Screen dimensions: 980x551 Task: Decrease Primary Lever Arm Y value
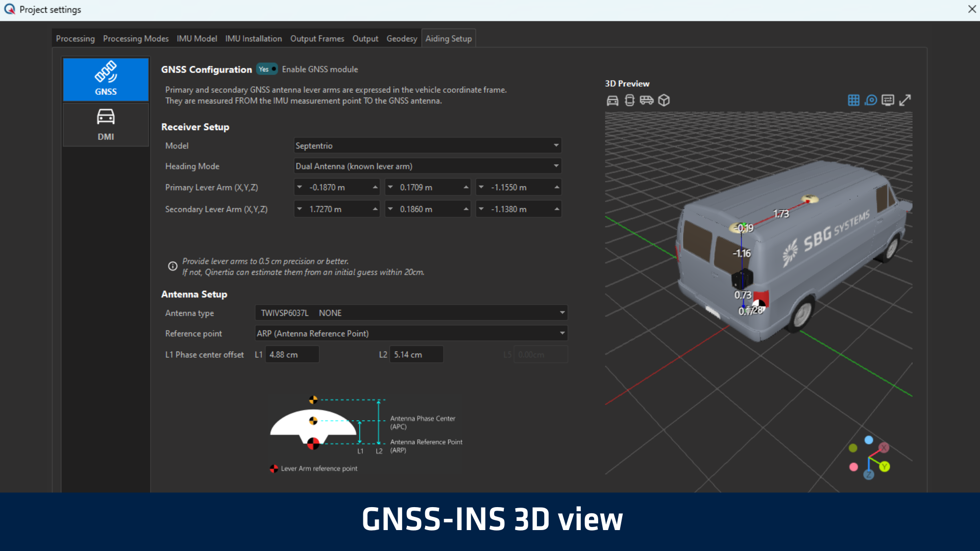[390, 187]
